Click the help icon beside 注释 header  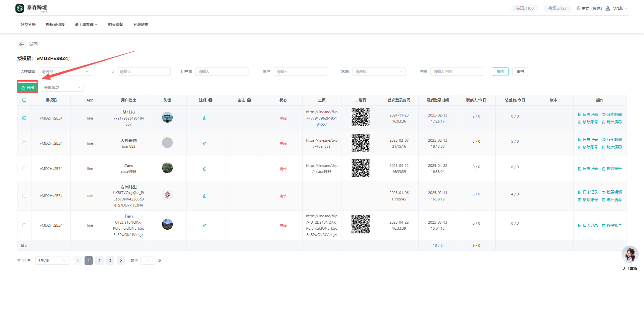[210, 100]
